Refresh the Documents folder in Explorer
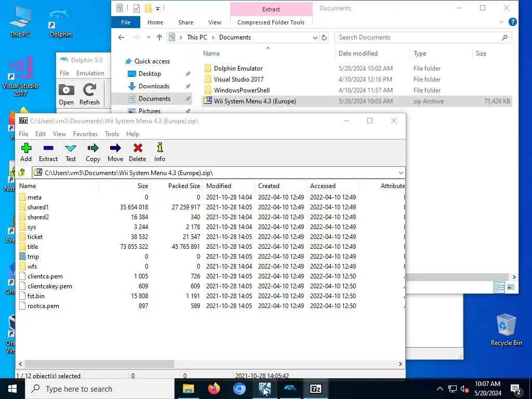 pyautogui.click(x=324, y=37)
